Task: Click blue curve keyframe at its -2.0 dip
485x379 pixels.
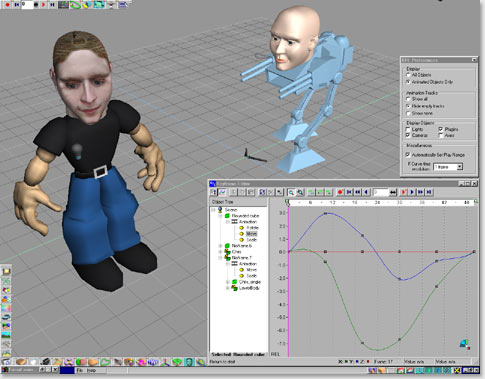Action: (x=400, y=279)
